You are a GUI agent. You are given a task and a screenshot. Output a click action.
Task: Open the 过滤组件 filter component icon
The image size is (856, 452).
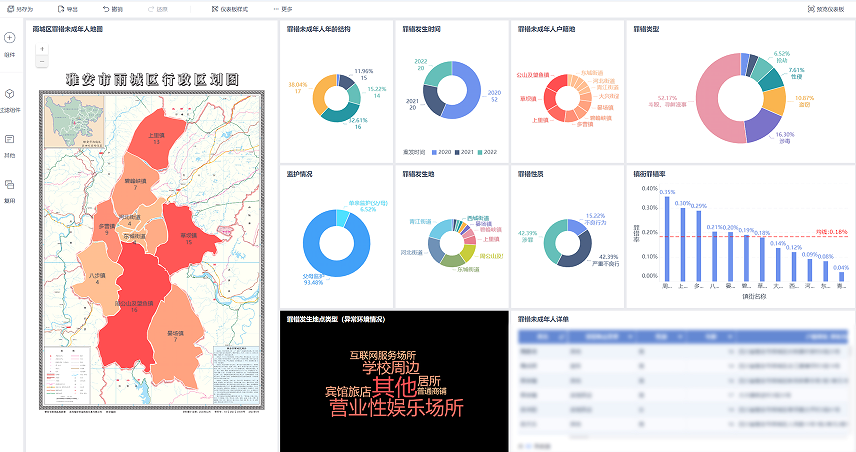tap(9, 94)
